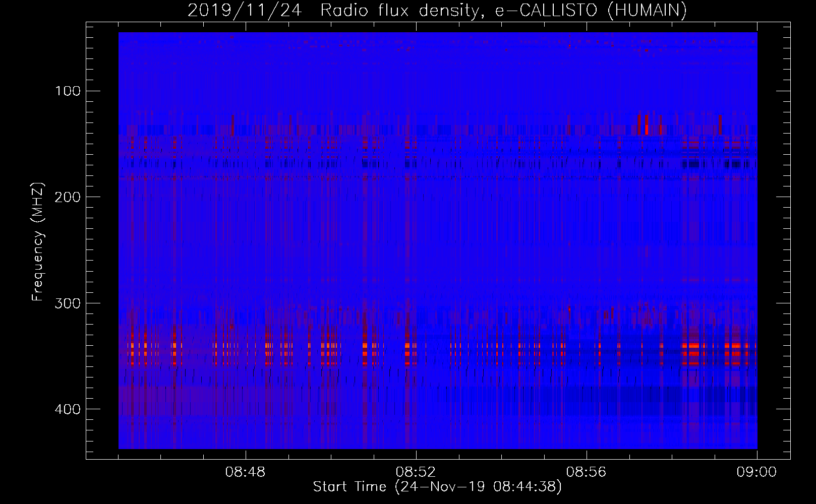Click the 08:48 time tick label
The image size is (816, 504).
click(x=245, y=472)
